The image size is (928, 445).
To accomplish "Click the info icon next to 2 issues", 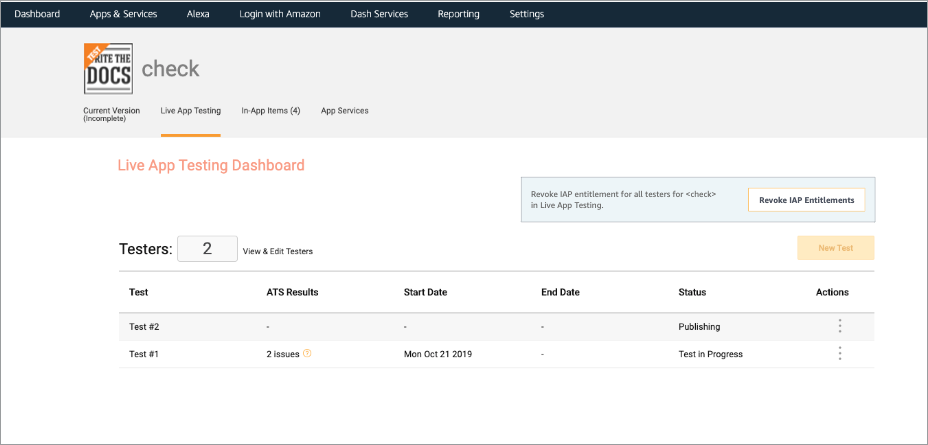I will coord(307,353).
